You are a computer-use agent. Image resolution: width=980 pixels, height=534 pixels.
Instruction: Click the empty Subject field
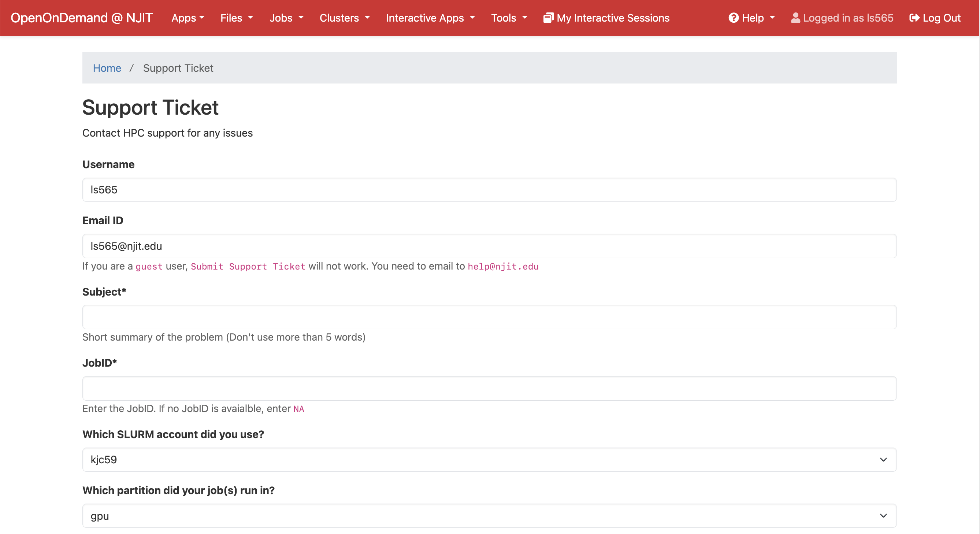click(x=489, y=317)
